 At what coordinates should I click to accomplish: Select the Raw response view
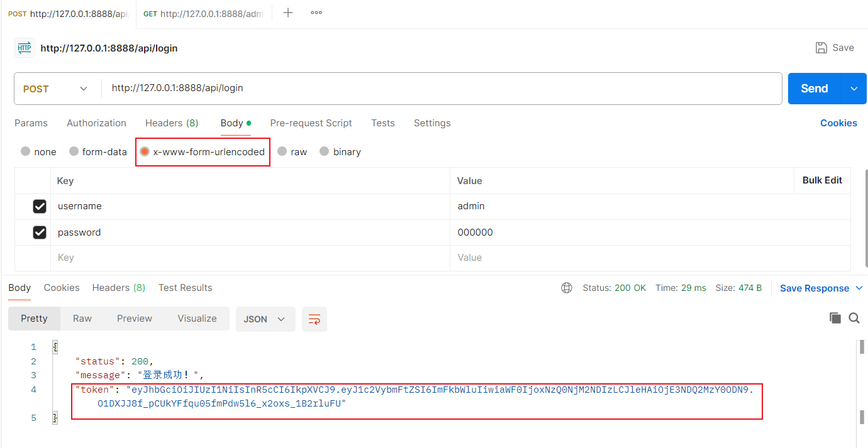pyautogui.click(x=82, y=319)
